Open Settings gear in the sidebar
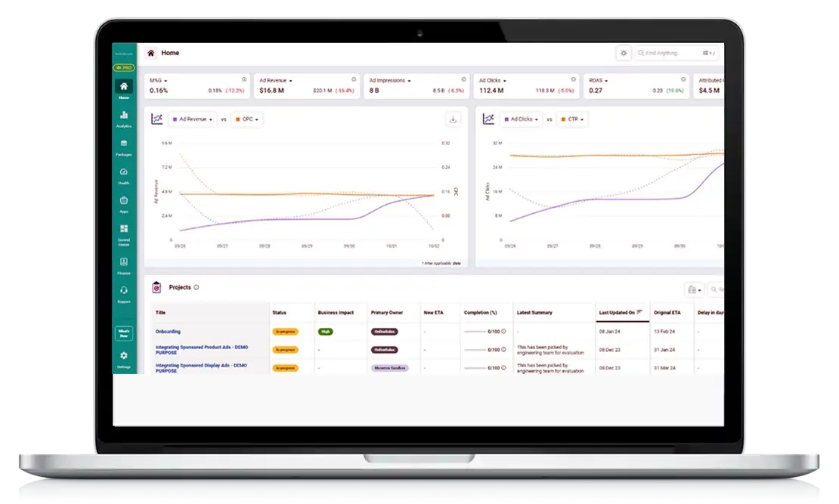 click(x=123, y=357)
